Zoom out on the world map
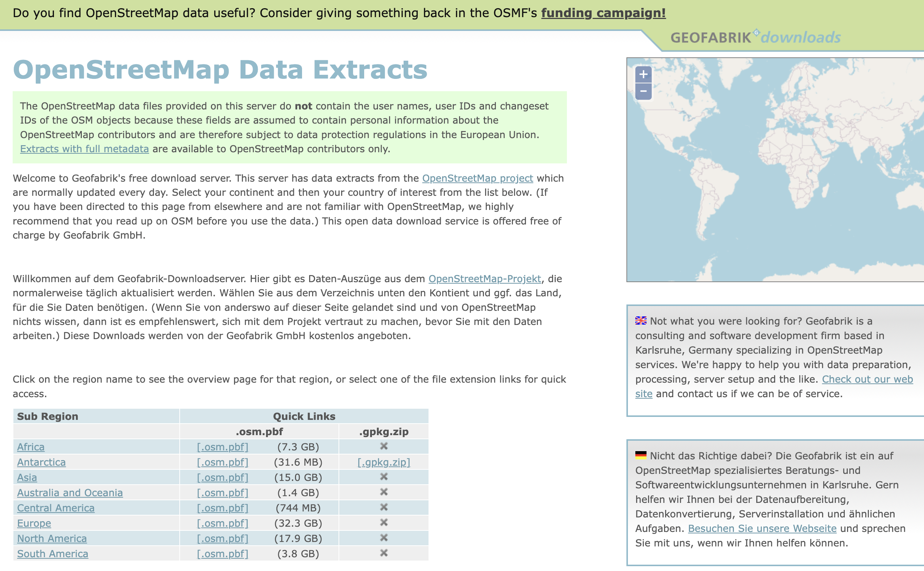Screen dimensions: 924x571 tap(643, 92)
